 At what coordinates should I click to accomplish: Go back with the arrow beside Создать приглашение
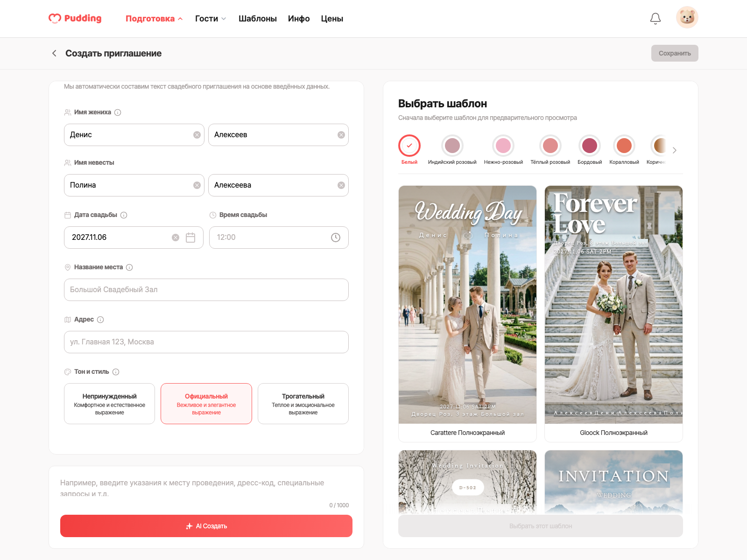[54, 53]
